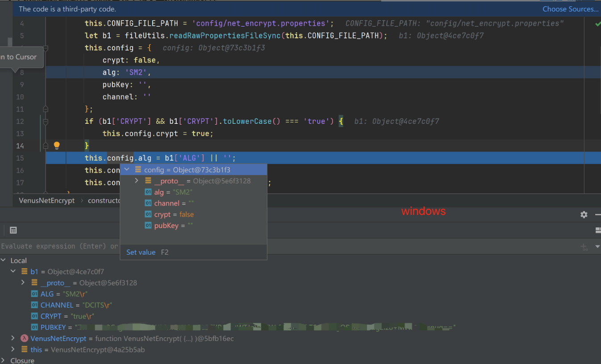
Task: Click line number 13 in gutter
Action: pyautogui.click(x=20, y=133)
